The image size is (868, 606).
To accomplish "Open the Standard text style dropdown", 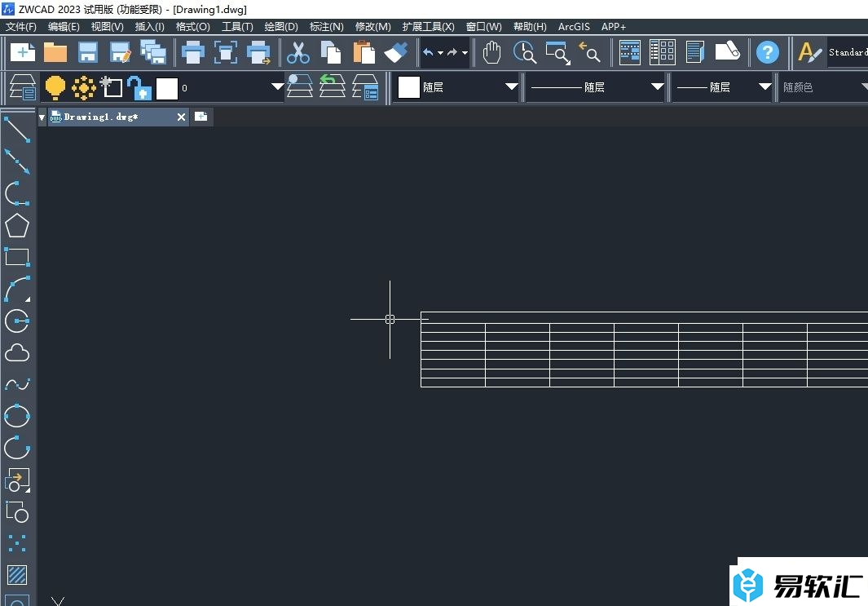I will point(848,53).
